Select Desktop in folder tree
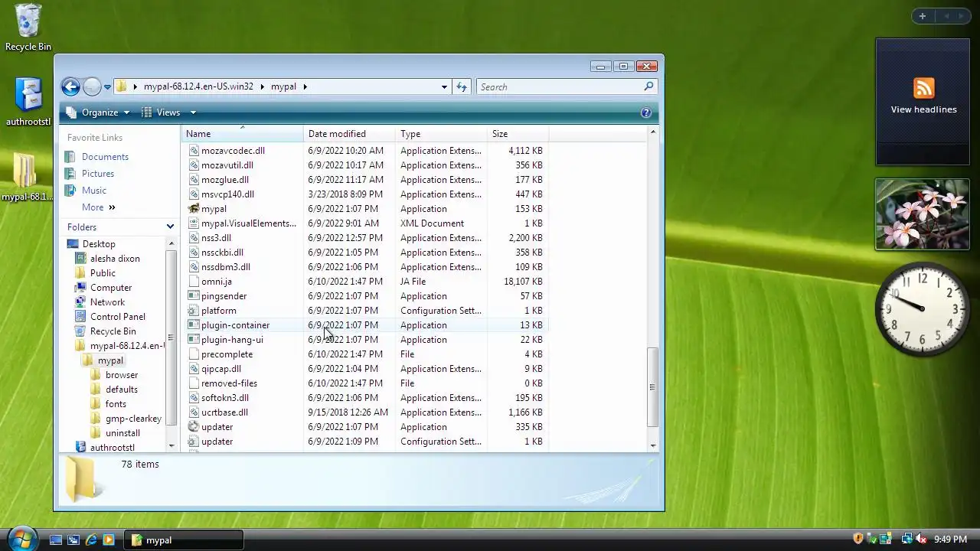Viewport: 980px width, 551px height. 99,244
